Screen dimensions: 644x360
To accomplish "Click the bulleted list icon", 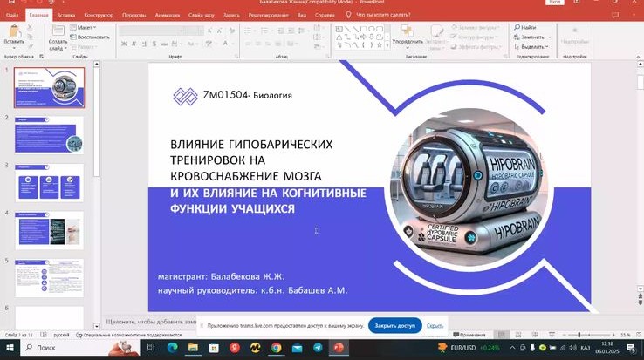I will pyautogui.click(x=248, y=31).
